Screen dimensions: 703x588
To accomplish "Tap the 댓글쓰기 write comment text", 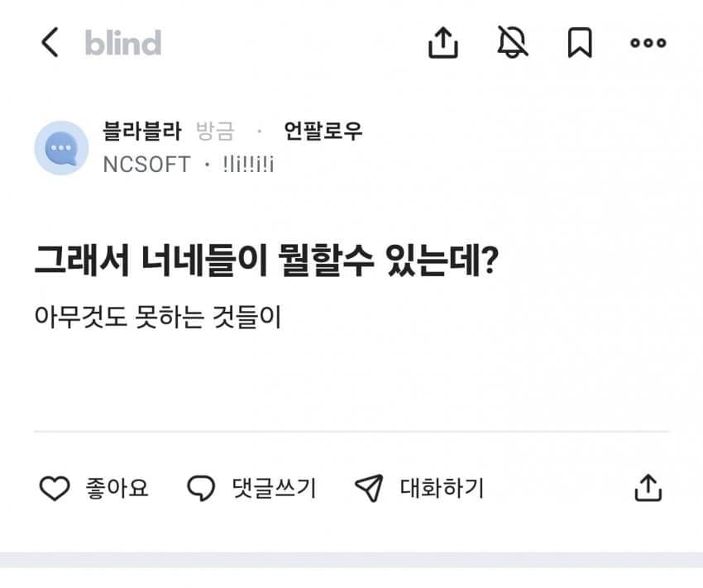I will point(275,489).
